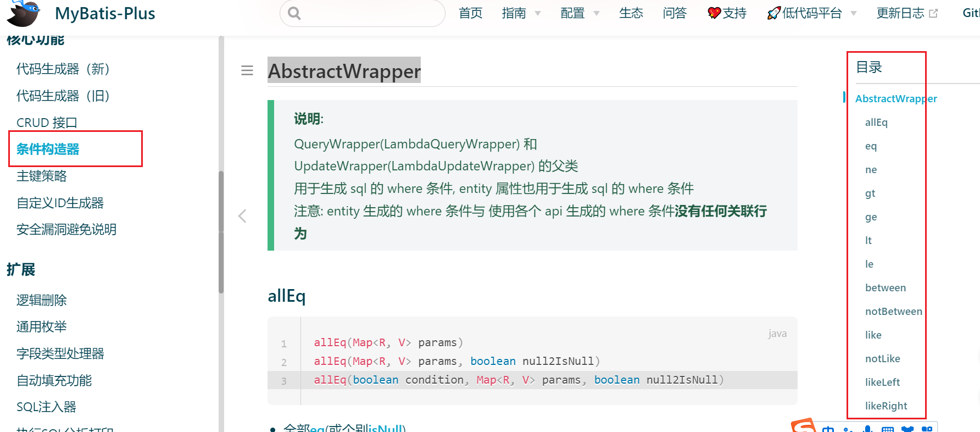Jump to eq in table of contents
Screen dimensions: 980x432
coord(871,146)
